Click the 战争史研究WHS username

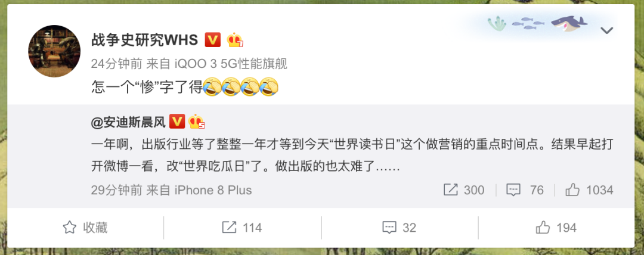[144, 40]
